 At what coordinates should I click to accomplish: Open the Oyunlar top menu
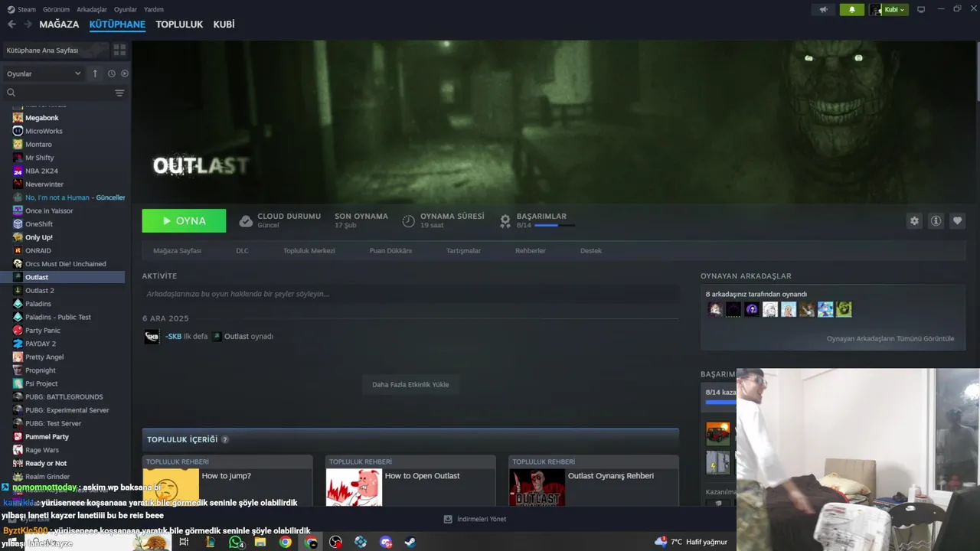point(126,9)
